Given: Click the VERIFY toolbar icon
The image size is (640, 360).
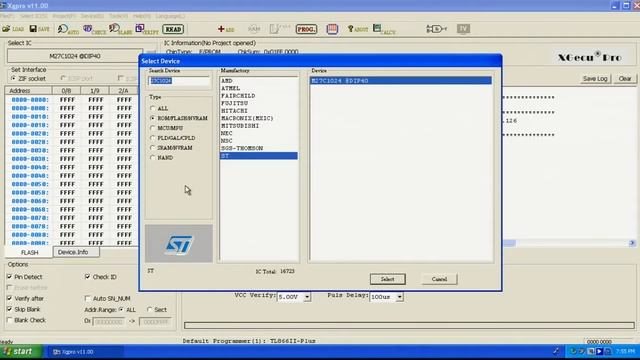Looking at the screenshot, I should tap(147, 29).
